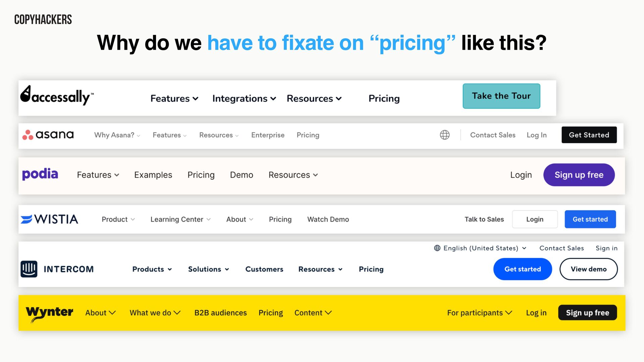Expand accessally Integrations dropdown
644x362 pixels.
[x=244, y=99]
